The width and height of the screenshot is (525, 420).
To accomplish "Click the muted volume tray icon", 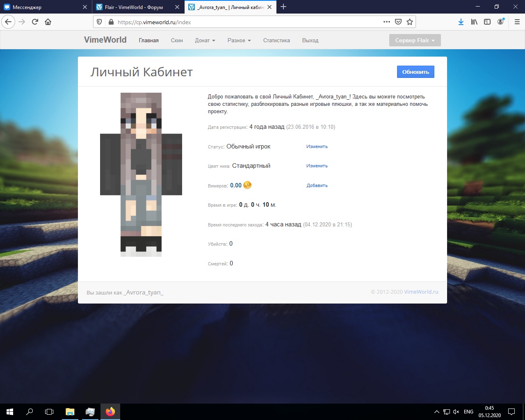I will pos(456,412).
